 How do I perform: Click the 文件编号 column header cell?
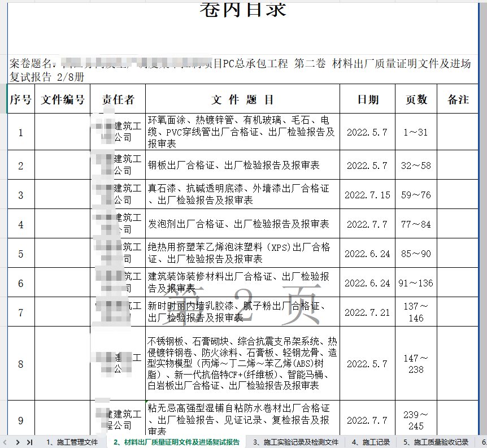coord(63,99)
